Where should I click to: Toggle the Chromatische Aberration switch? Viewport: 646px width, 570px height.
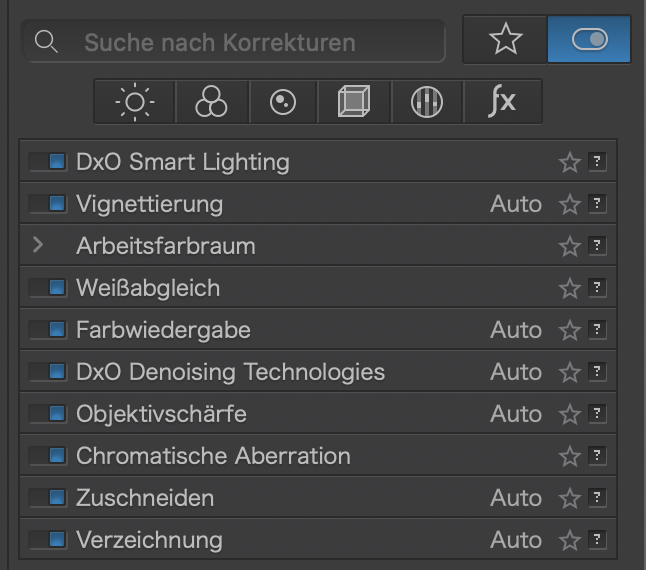click(x=48, y=456)
